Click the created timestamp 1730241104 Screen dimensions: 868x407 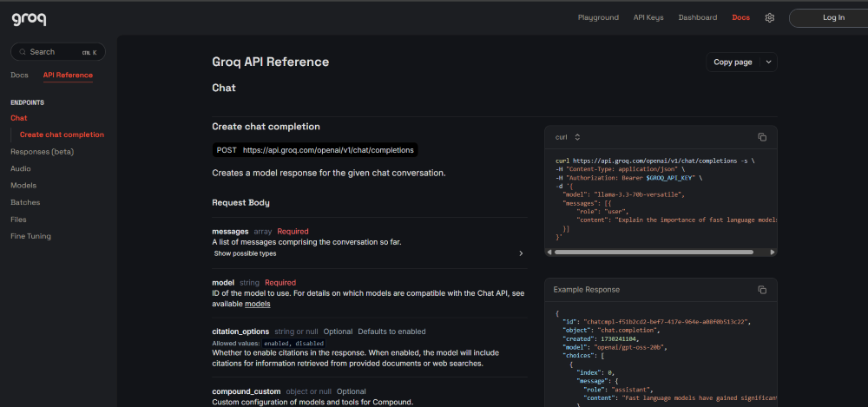click(x=619, y=339)
